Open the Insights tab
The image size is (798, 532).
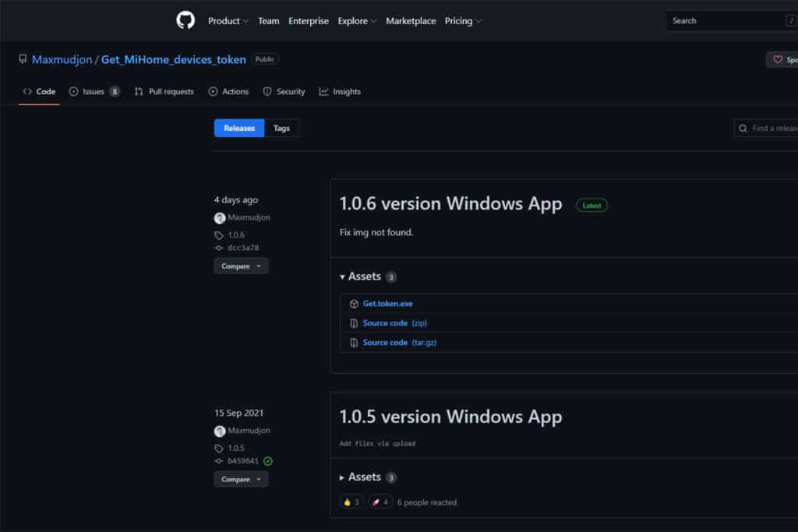click(340, 92)
